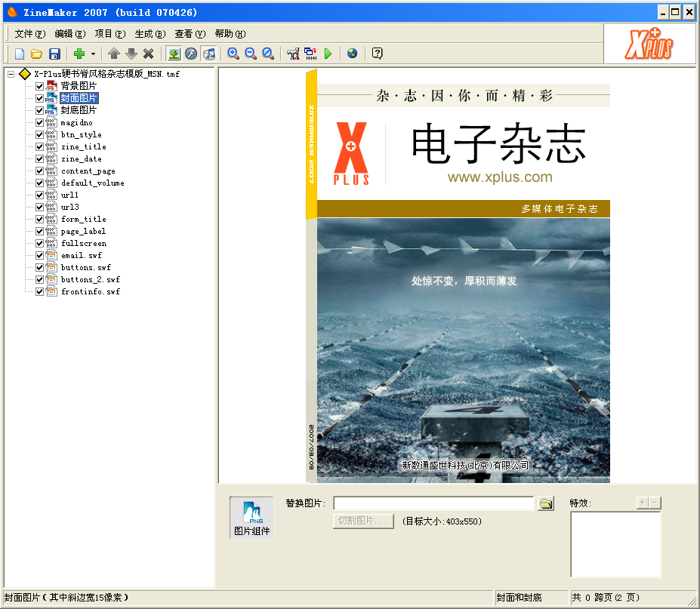This screenshot has height=609, width=700.
Task: Select the form_title tree item
Action: tap(84, 219)
